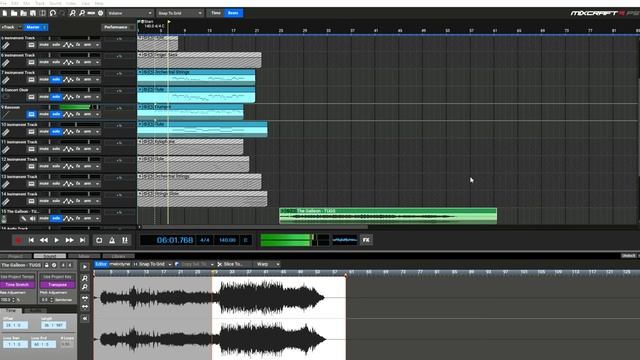The image size is (640, 360).
Task: Click the collapse arrows icon in the sound editor sidebar
Action: 84,318
